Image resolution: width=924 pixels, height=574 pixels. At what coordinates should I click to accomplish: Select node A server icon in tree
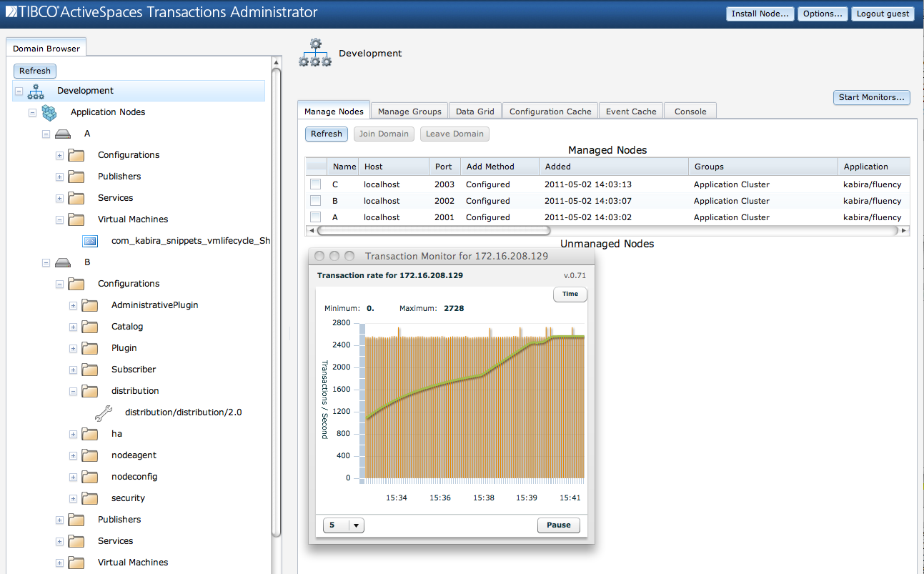click(x=63, y=134)
